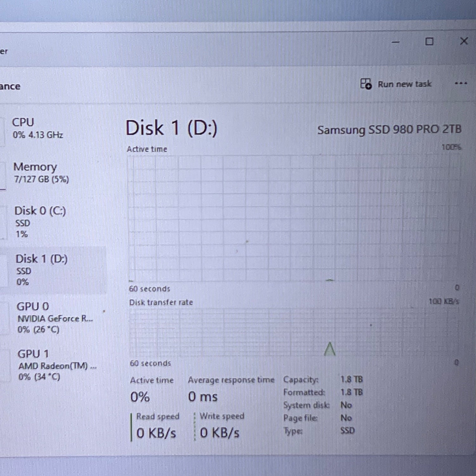Image resolution: width=476 pixels, height=476 pixels.
Task: Click the Memory 7/127 GB (5%) text
Action: [41, 179]
